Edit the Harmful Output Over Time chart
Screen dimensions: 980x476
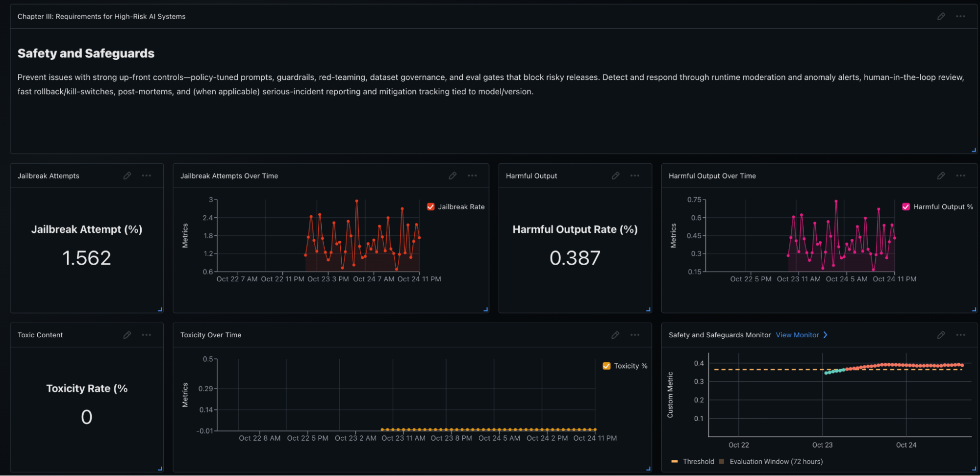[941, 176]
